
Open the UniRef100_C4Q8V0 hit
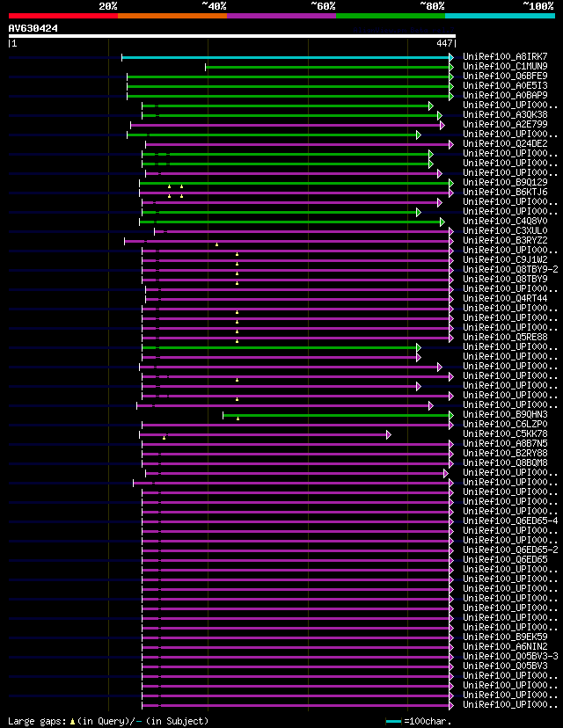tap(505, 221)
